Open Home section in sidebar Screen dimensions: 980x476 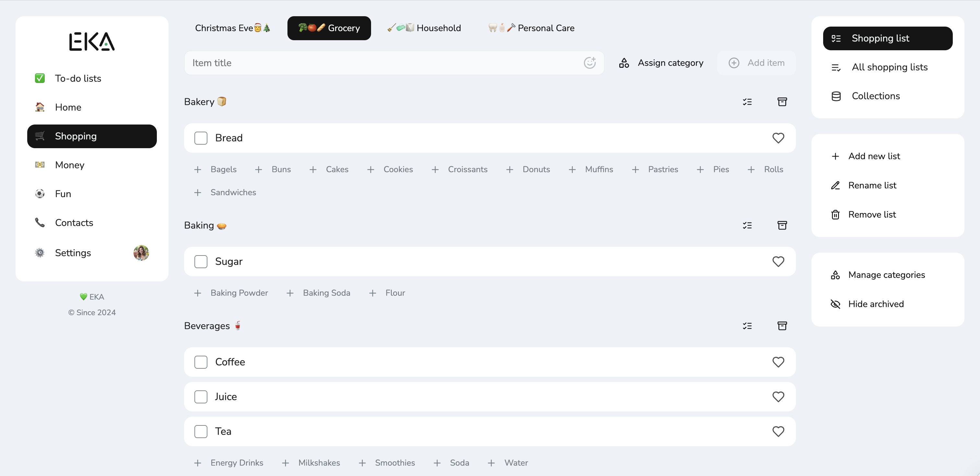point(92,107)
